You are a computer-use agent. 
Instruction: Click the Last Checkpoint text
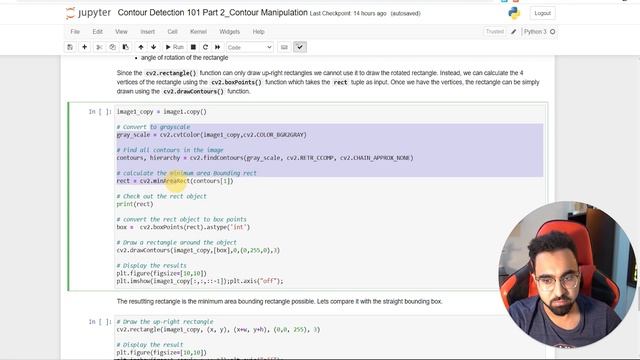pos(348,13)
